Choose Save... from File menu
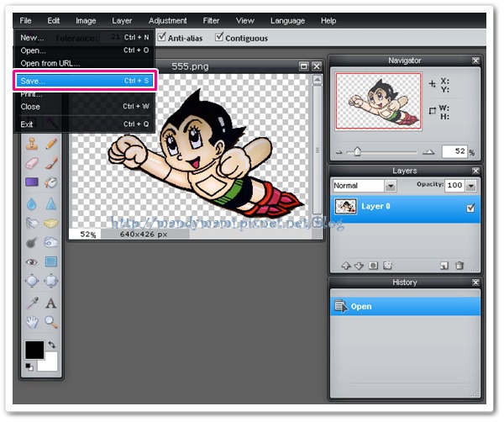The height and width of the screenshot is (422, 504). (x=85, y=81)
